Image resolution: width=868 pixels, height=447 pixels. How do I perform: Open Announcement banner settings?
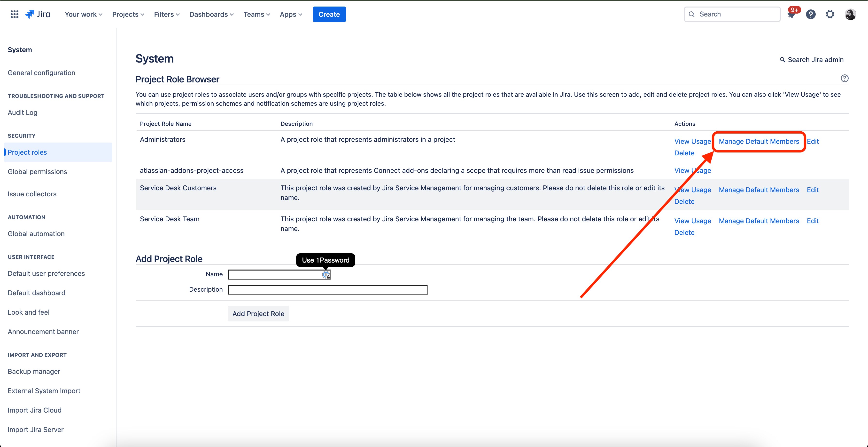[43, 332]
